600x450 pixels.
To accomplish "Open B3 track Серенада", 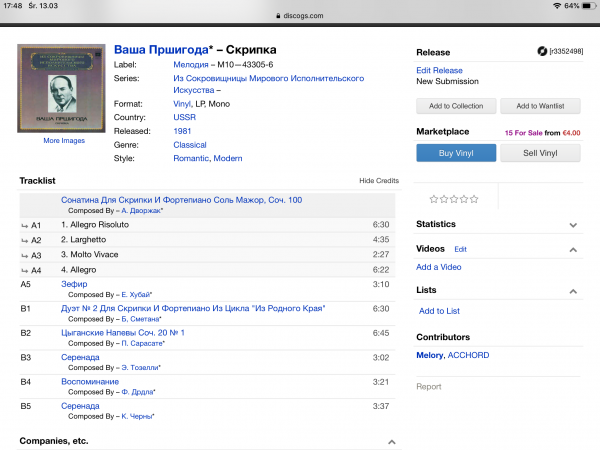I will pos(80,357).
